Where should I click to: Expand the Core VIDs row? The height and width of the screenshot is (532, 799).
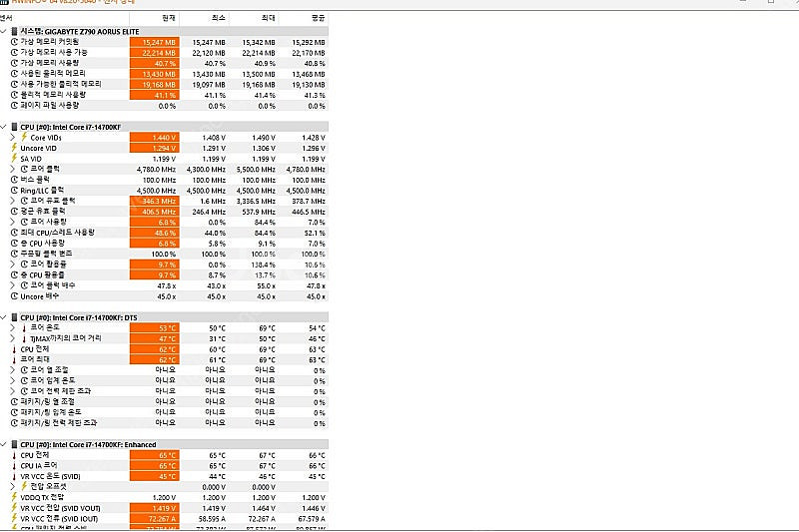(x=13, y=138)
